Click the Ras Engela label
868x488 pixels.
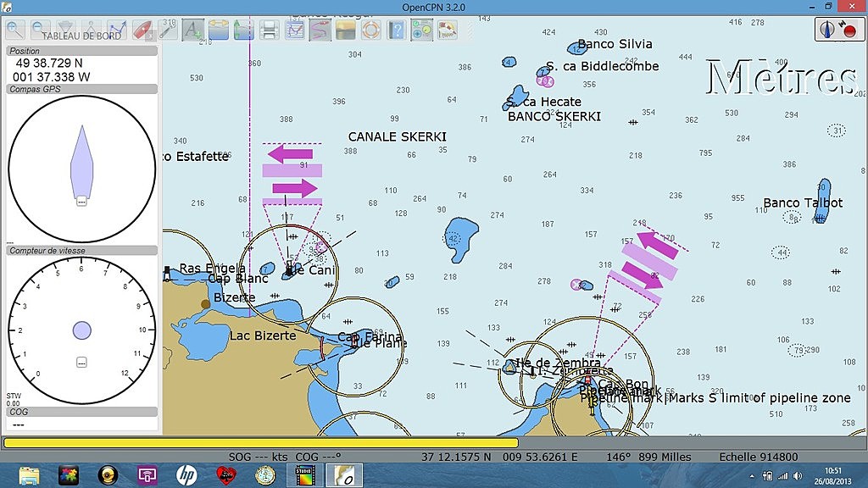(212, 269)
